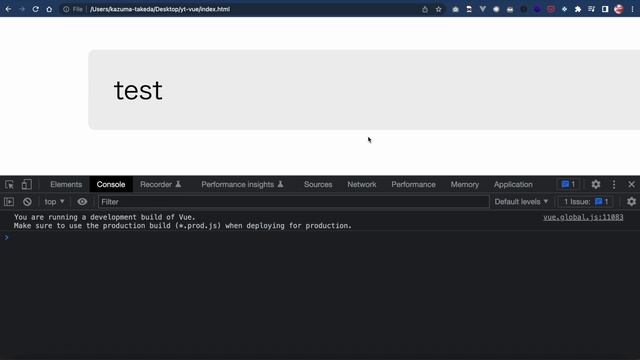
Task: Switch to the Memory tab
Action: (x=464, y=184)
